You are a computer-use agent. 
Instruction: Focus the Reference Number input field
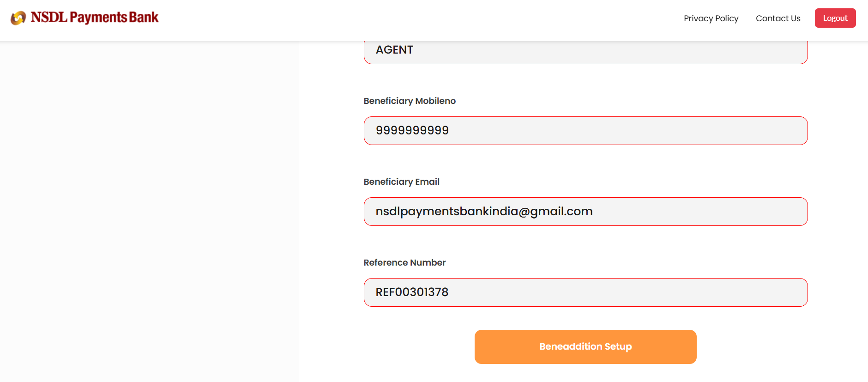tap(585, 292)
